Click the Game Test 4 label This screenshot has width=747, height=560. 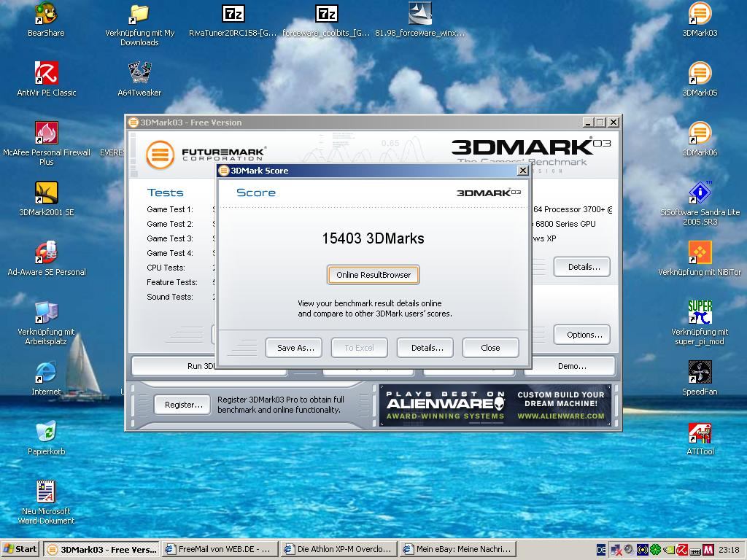[x=170, y=253]
